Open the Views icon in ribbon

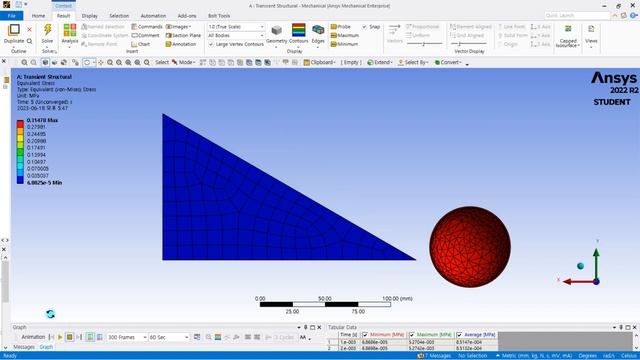tap(591, 29)
